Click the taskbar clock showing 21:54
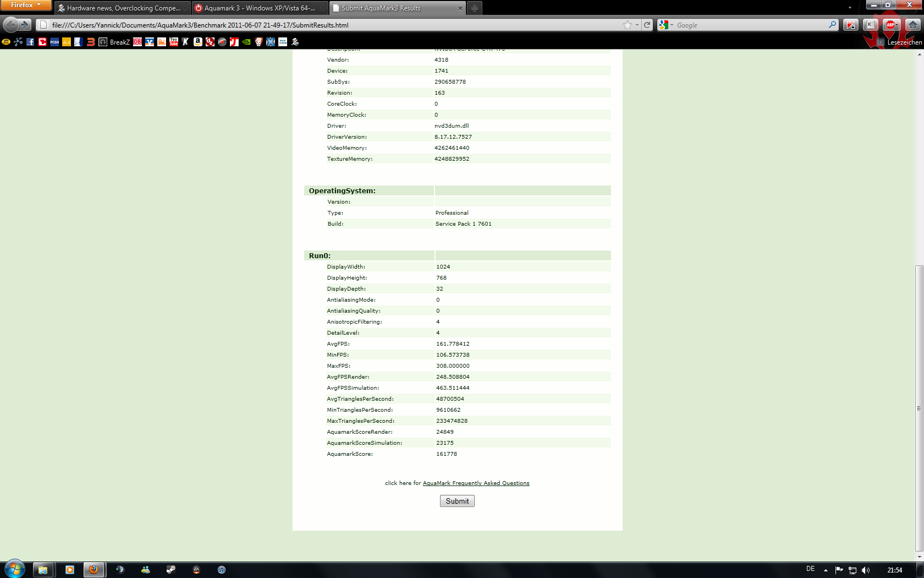Screen dimensions: 924x578 (895, 570)
